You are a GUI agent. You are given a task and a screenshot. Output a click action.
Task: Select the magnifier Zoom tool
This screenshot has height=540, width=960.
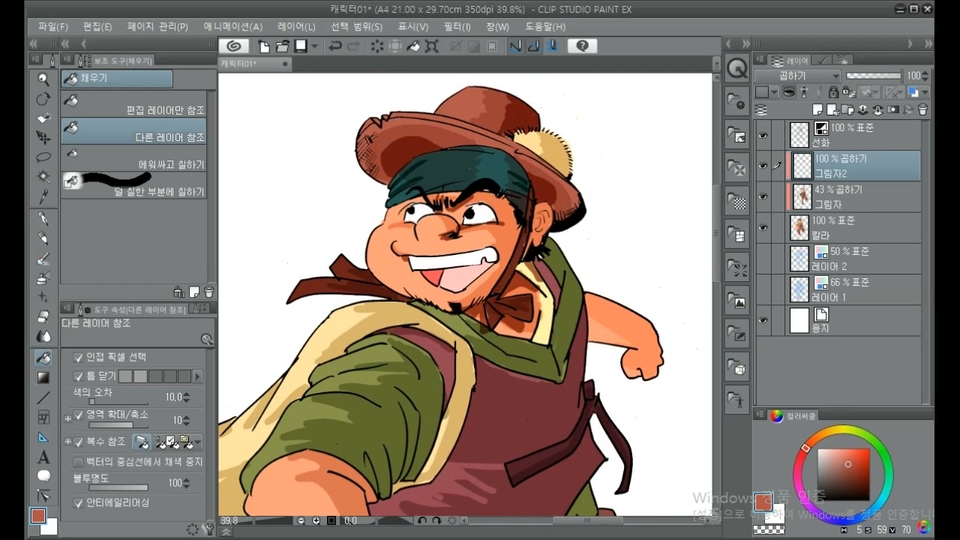43,79
